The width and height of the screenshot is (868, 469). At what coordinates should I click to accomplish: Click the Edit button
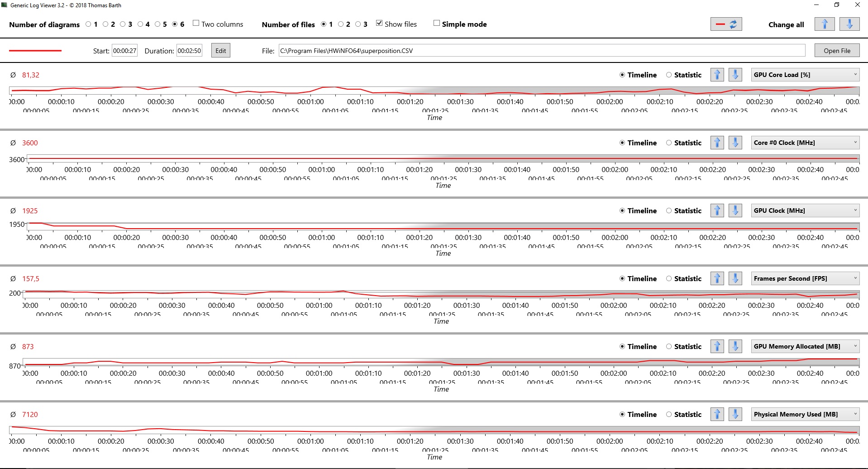[x=221, y=51]
